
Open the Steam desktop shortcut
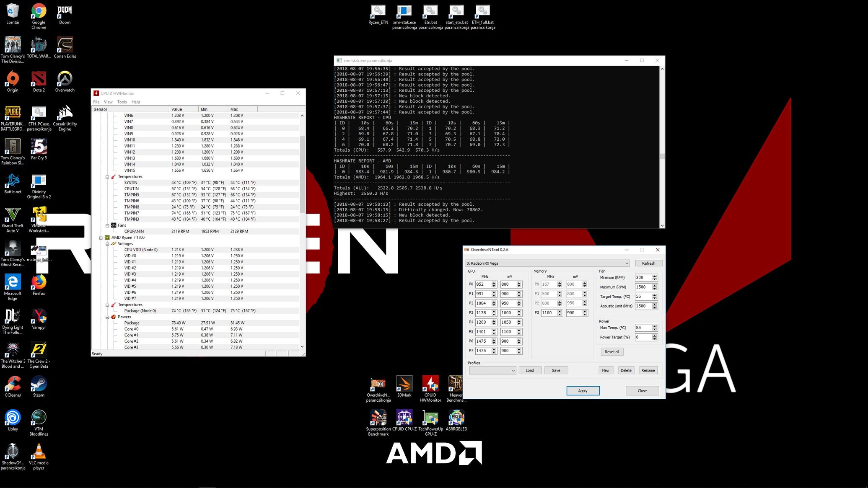39,387
